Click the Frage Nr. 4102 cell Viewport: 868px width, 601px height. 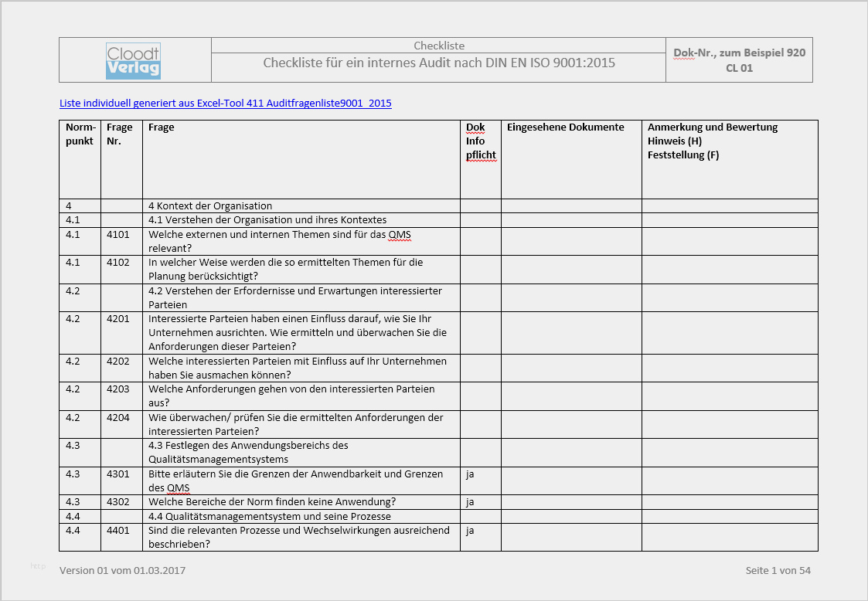[122, 270]
